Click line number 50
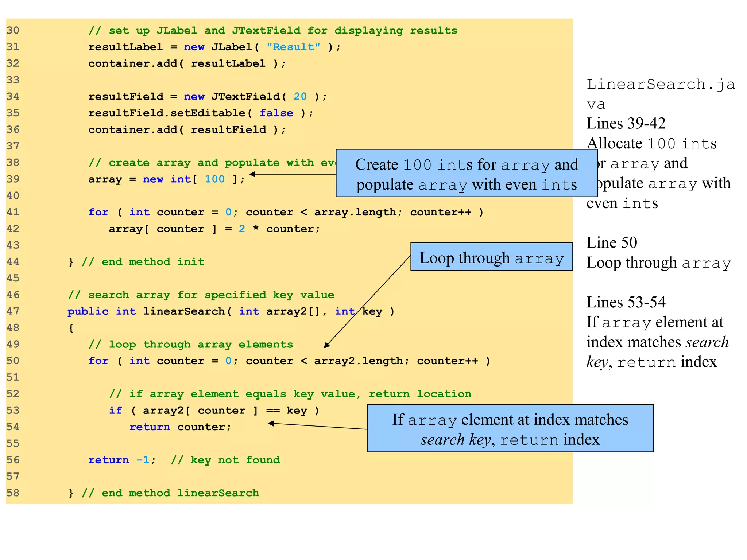 coord(13,361)
